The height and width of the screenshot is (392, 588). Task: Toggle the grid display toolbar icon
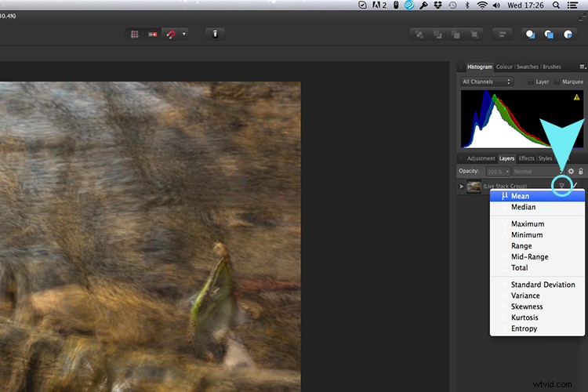click(x=135, y=34)
